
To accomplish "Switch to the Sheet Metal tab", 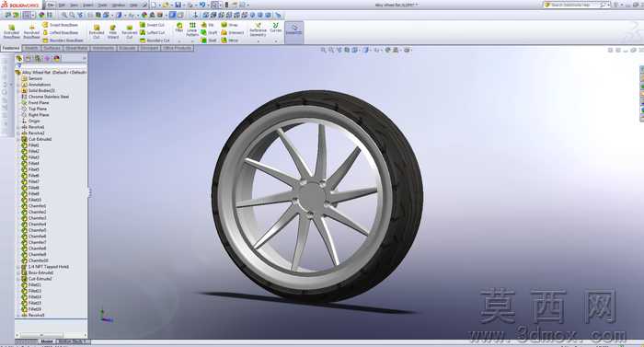I will pos(76,48).
